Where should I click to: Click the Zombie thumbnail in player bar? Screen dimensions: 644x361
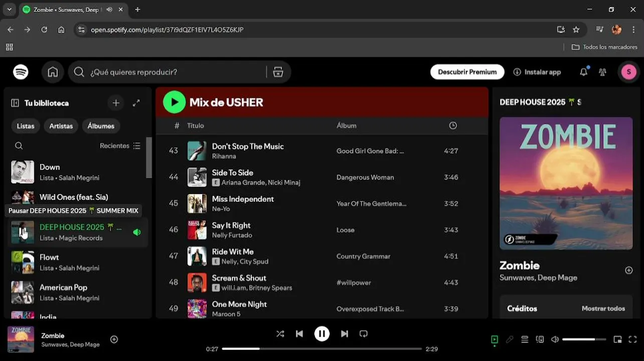click(x=21, y=339)
